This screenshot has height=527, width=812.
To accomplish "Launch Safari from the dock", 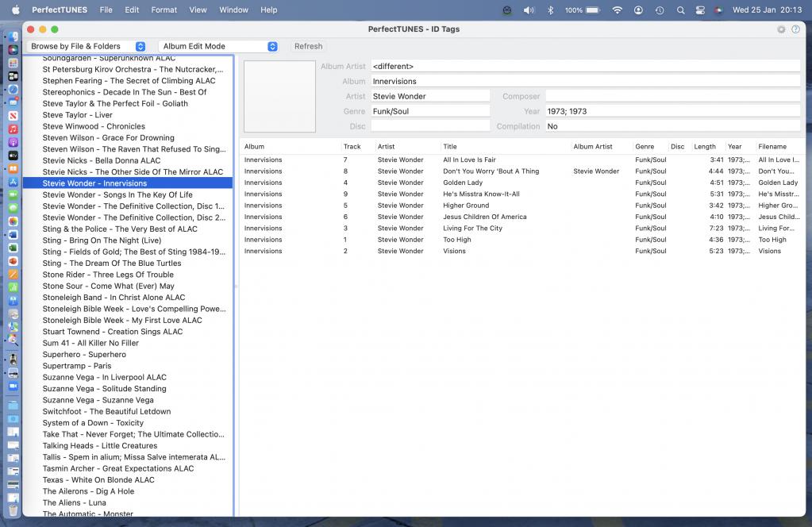I will (x=13, y=89).
